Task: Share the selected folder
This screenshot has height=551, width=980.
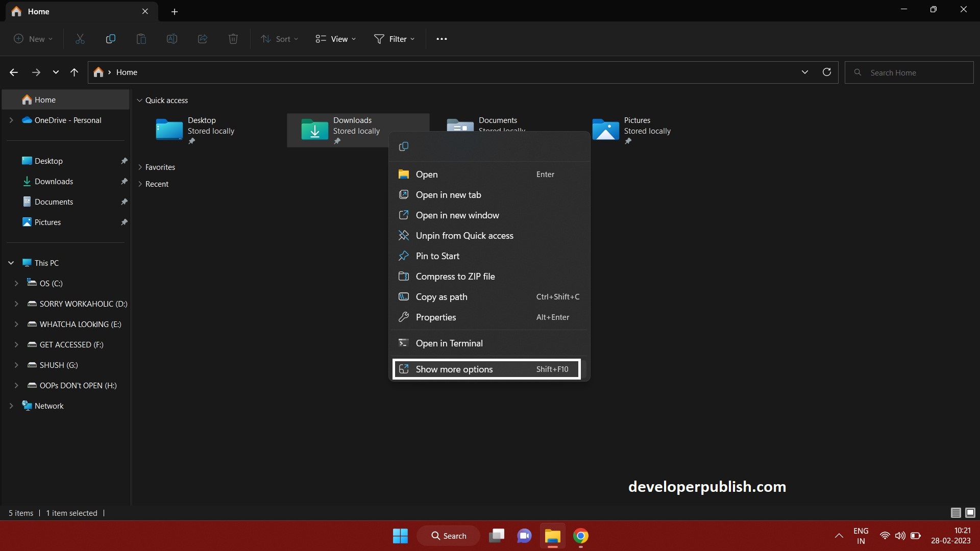Action: [x=202, y=39]
